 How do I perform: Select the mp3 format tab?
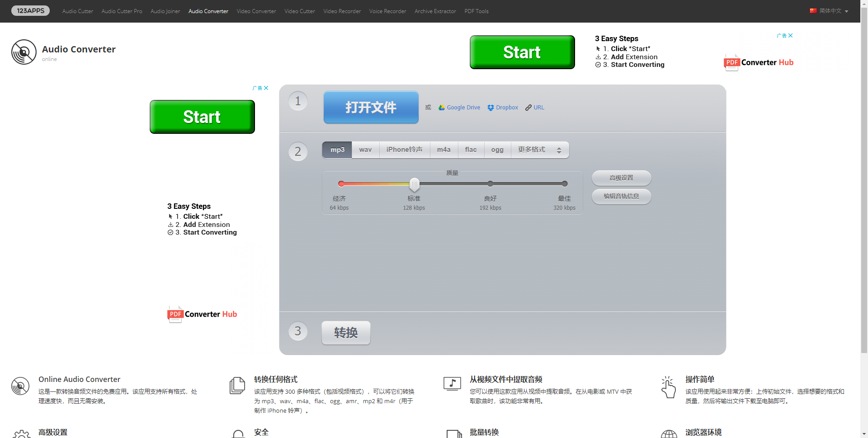[337, 150]
